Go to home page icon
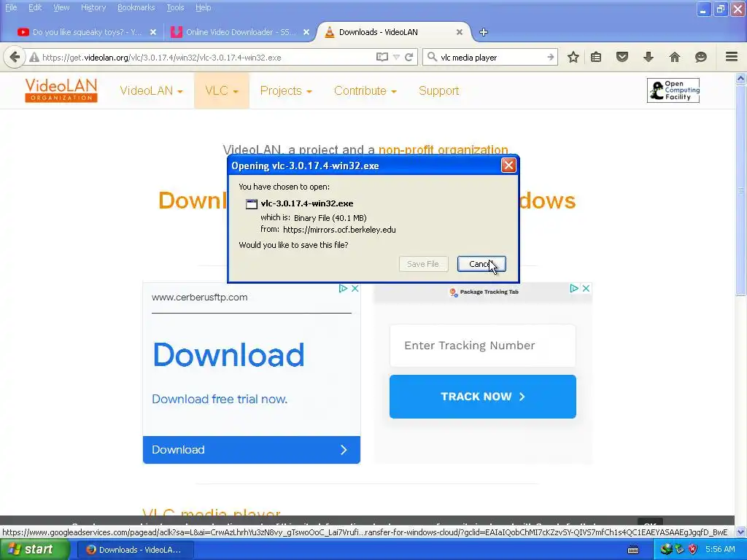The width and height of the screenshot is (747, 560). tap(675, 57)
